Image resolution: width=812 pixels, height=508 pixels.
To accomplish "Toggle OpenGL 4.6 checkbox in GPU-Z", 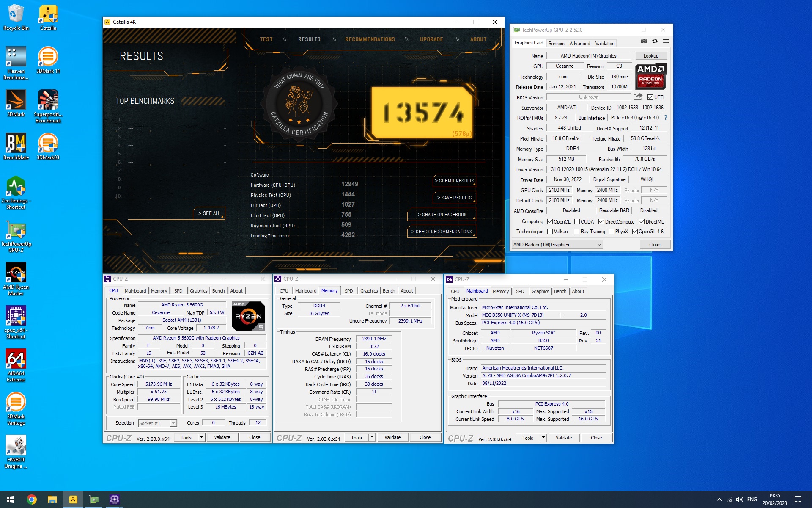I will point(635,232).
